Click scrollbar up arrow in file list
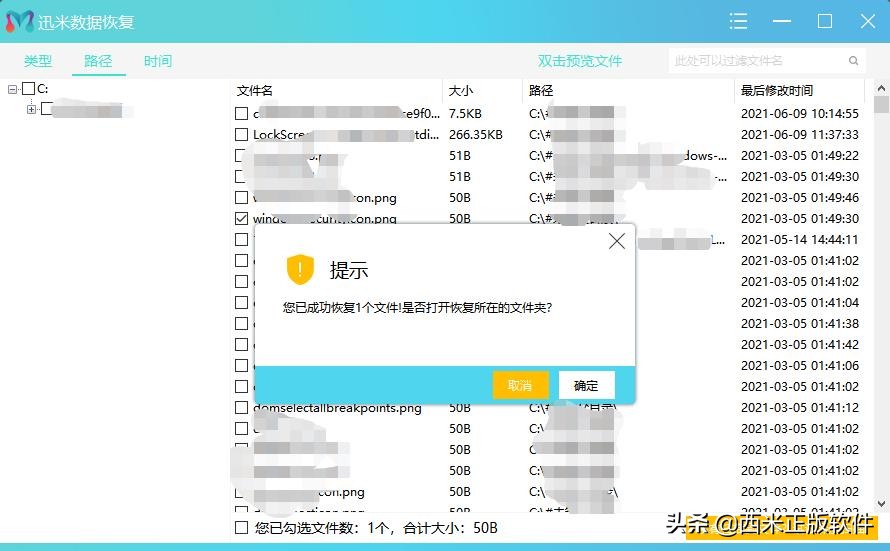The image size is (890, 551). click(881, 88)
